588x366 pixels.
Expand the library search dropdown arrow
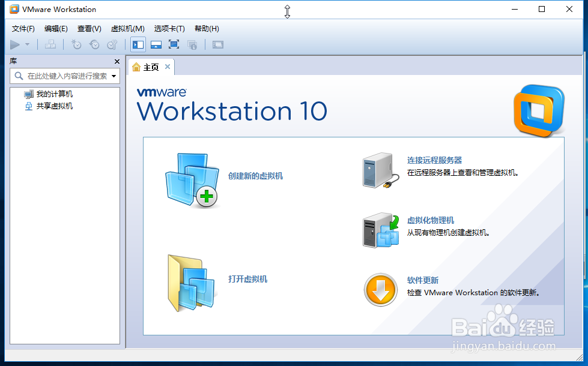114,76
